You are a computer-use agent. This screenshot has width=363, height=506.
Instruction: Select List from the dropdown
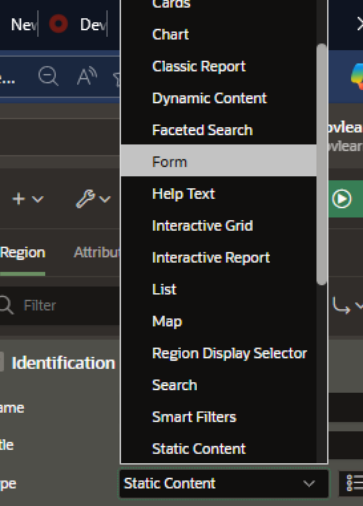218,289
